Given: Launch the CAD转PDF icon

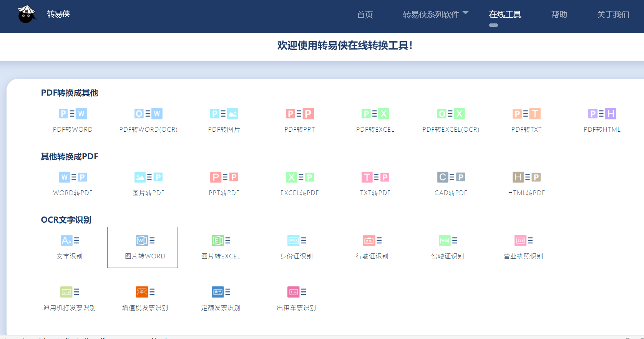Looking at the screenshot, I should coord(451,177).
